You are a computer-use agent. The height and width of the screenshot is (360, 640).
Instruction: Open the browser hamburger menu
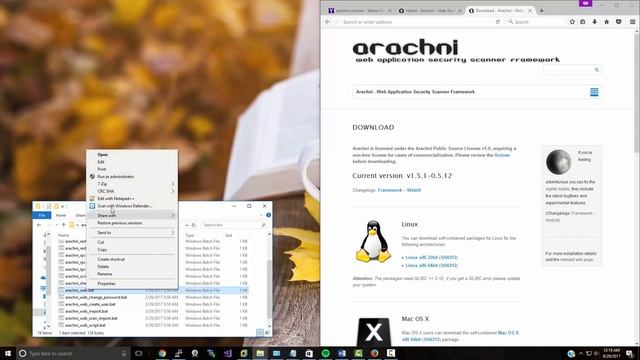point(632,22)
